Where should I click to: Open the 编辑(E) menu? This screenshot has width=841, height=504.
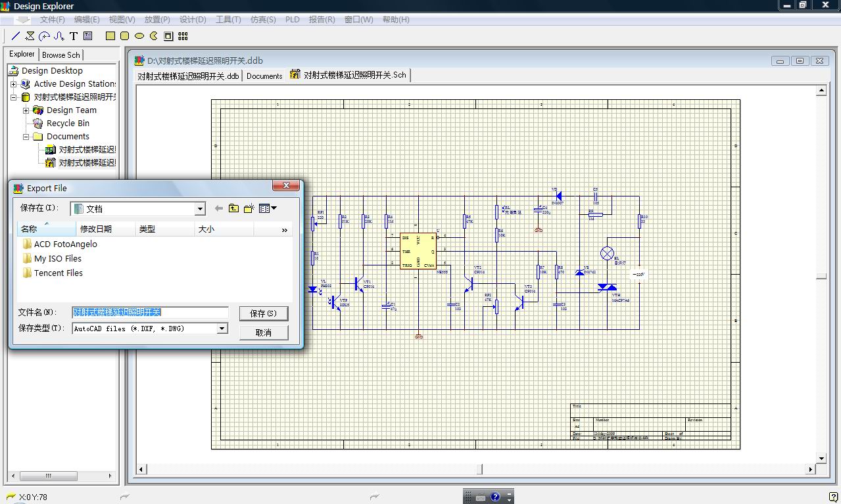pos(87,20)
